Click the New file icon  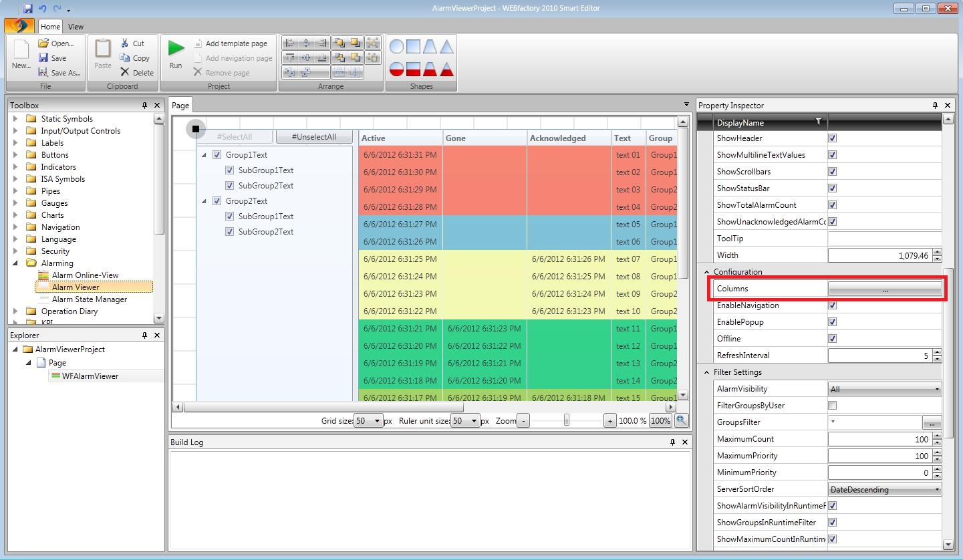tap(21, 51)
